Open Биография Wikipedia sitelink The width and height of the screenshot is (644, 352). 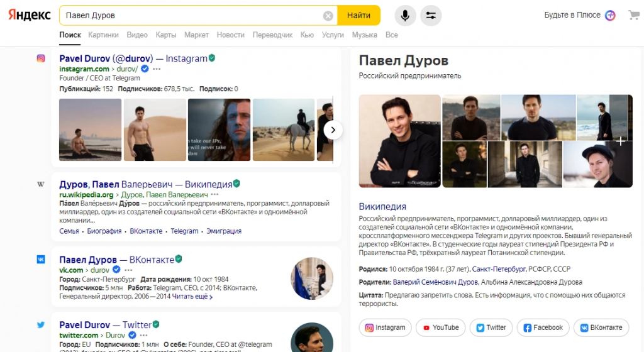(x=104, y=231)
